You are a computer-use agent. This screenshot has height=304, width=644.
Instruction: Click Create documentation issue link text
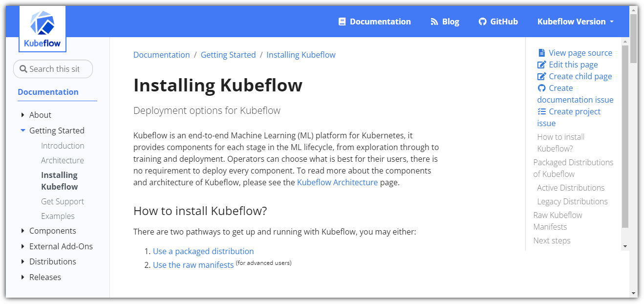pos(575,94)
